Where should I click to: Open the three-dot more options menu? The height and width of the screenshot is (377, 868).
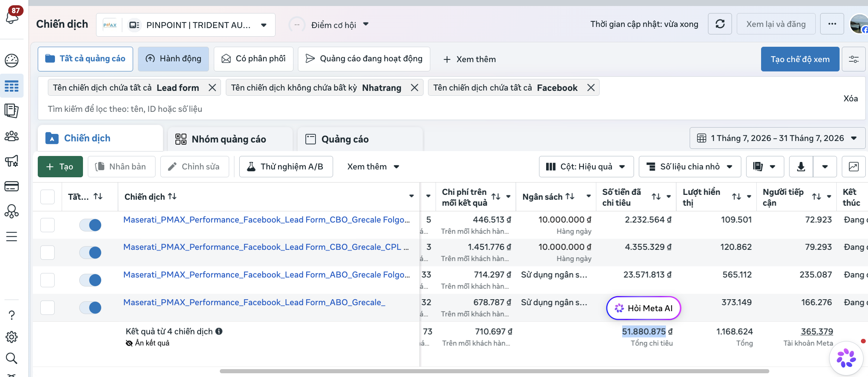click(832, 24)
